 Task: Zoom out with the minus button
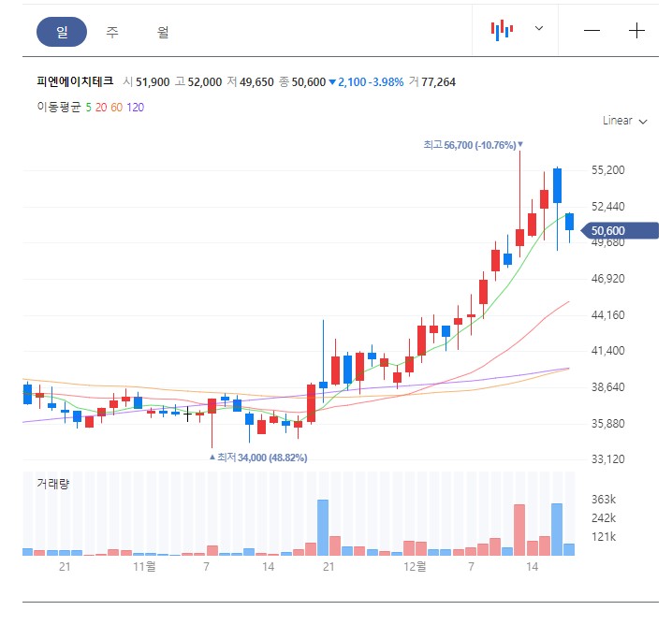point(592,31)
